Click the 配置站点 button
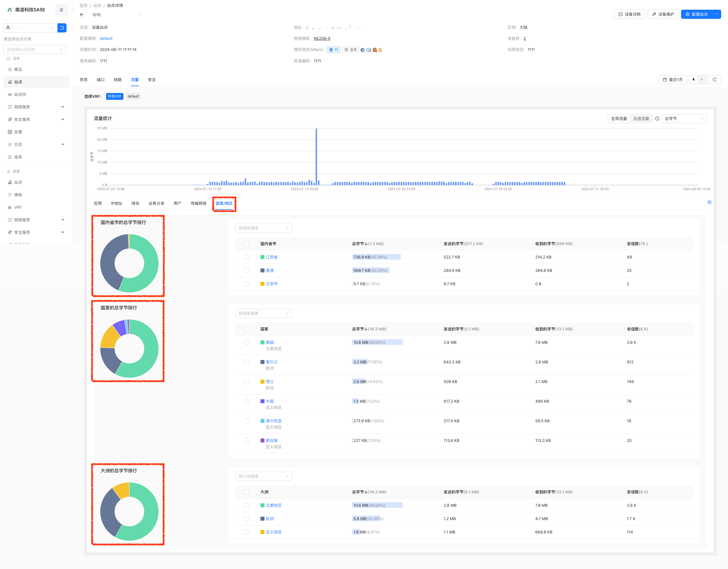The height and width of the screenshot is (569, 728). (696, 14)
